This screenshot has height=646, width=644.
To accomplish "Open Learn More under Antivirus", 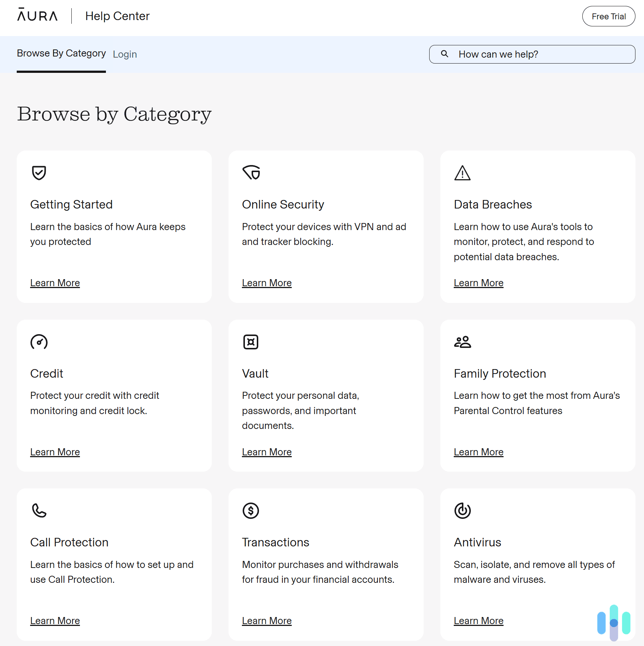I will (x=478, y=621).
